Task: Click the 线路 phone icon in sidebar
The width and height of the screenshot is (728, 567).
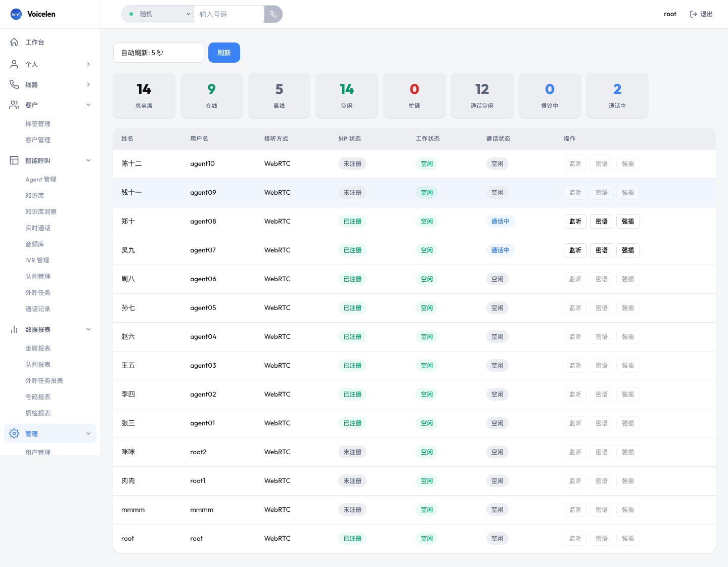Action: (14, 84)
